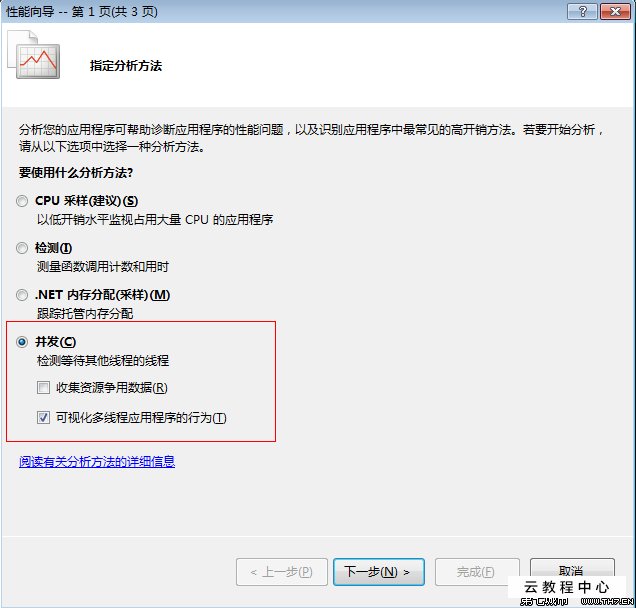Viewport: 636px width, 608px height.
Task: Click the disabled 完成(F) button
Action: (x=477, y=572)
